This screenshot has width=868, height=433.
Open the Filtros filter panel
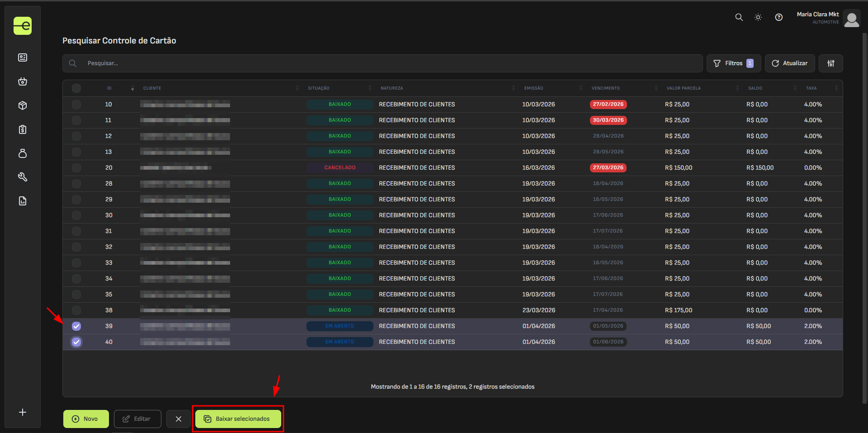733,63
